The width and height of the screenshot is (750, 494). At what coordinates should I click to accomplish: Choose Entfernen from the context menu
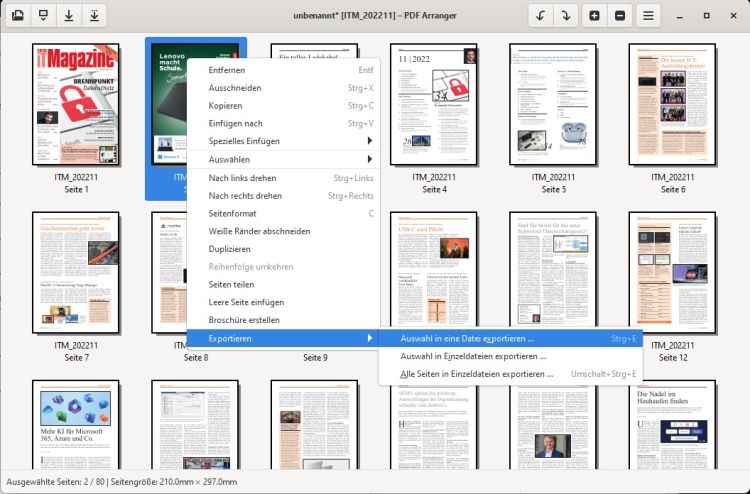pos(226,70)
